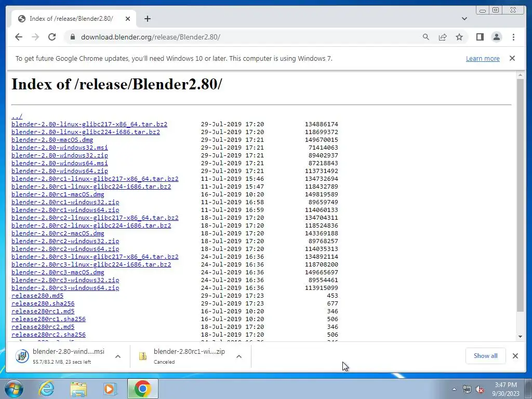
Task: Close the Index of /release/Blender2.80/ tab
Action: (128, 19)
